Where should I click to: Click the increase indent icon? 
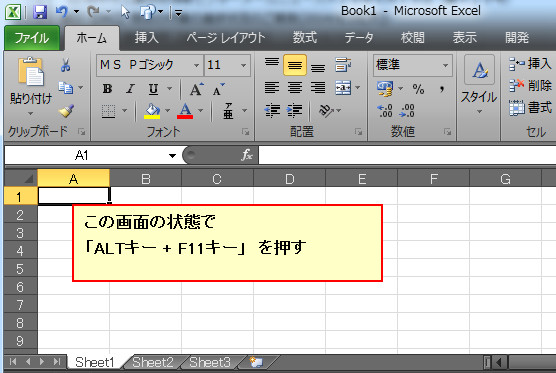(x=294, y=111)
